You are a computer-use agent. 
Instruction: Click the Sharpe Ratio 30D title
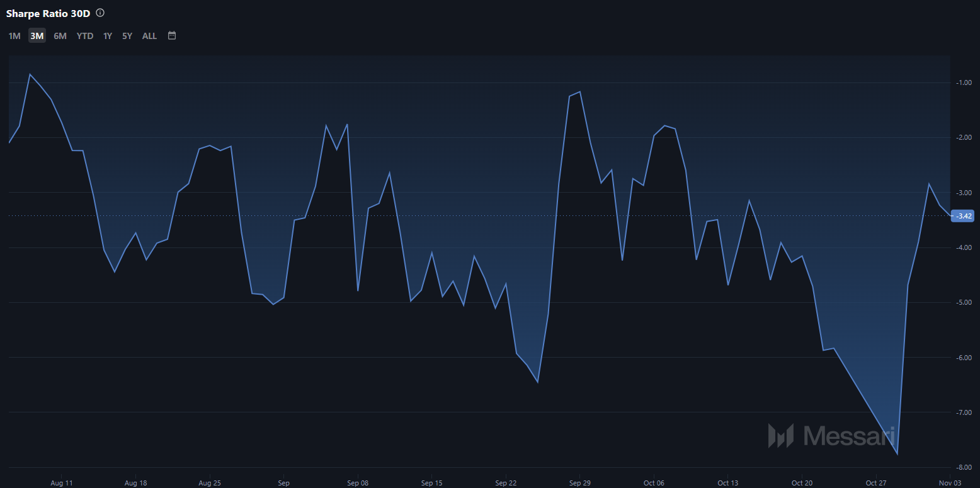[x=48, y=13]
